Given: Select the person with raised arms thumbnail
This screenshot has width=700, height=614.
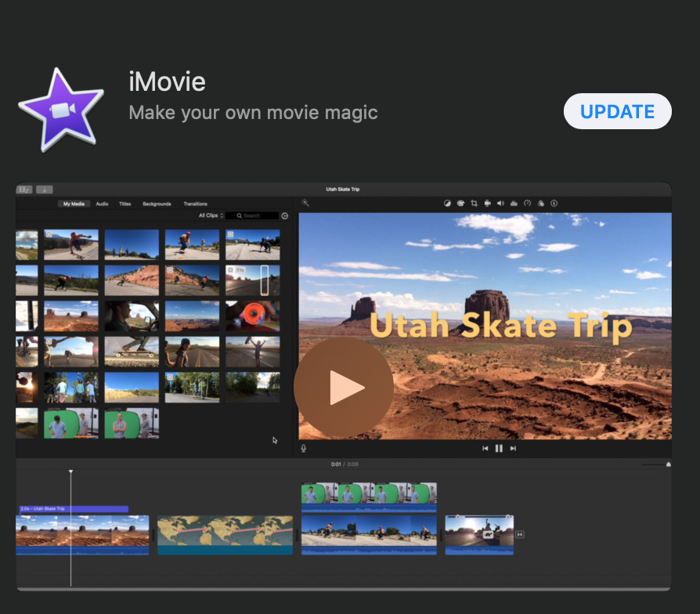Looking at the screenshot, I should click(x=253, y=352).
